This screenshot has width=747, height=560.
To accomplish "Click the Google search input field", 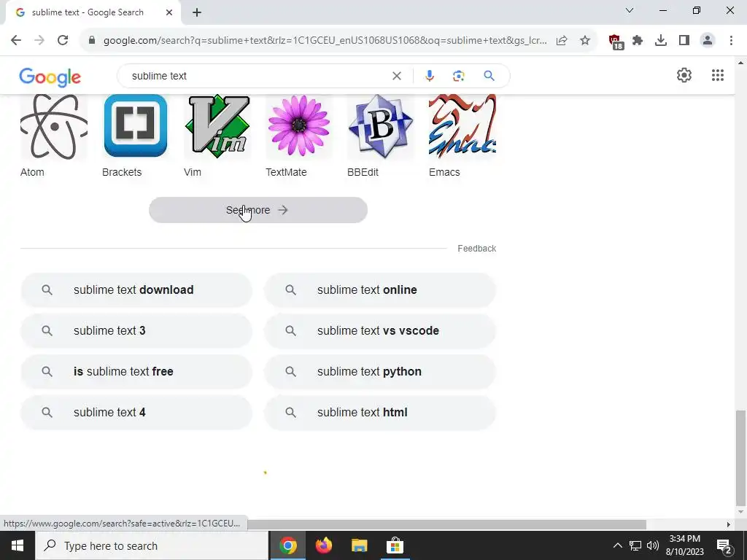I will (x=258, y=76).
